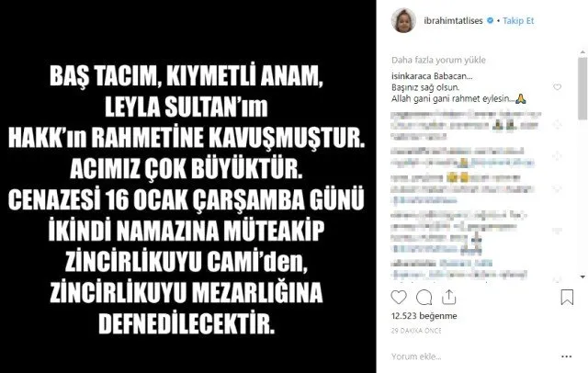Open ibrahimtatlises username link
This screenshot has width=588, height=373.
[453, 20]
